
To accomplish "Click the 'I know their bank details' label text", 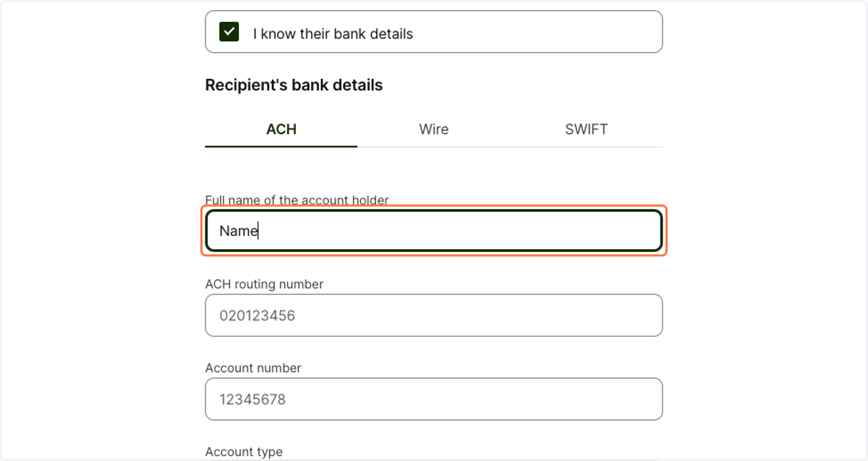I will [333, 34].
